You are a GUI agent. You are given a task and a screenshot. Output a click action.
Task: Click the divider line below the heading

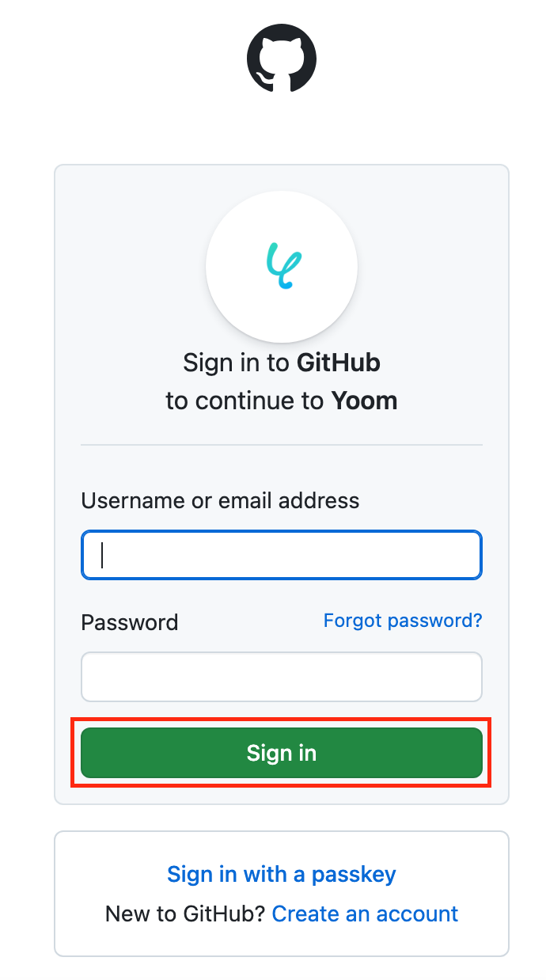pos(282,445)
